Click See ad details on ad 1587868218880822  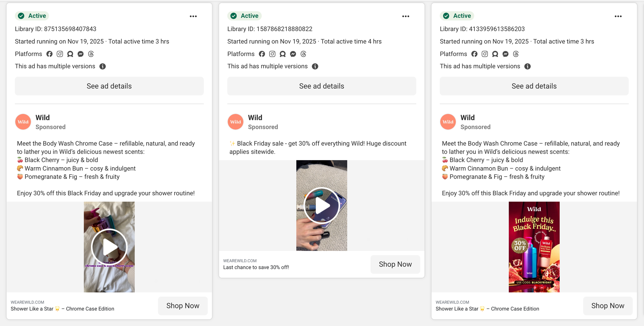[x=322, y=86]
